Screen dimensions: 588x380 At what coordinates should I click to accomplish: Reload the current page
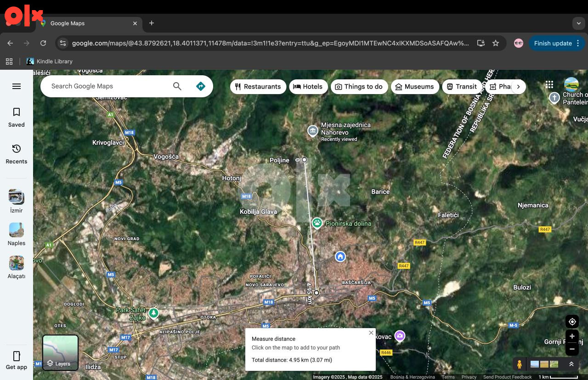pos(43,43)
